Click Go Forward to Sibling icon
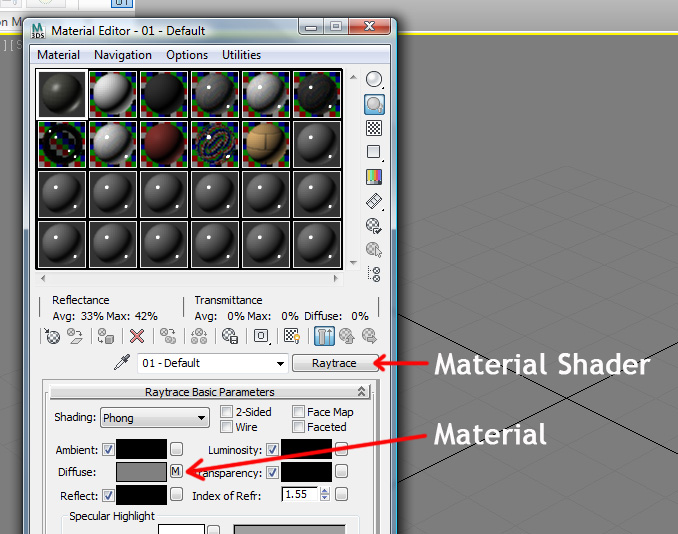This screenshot has height=534, width=678. pos(370,336)
